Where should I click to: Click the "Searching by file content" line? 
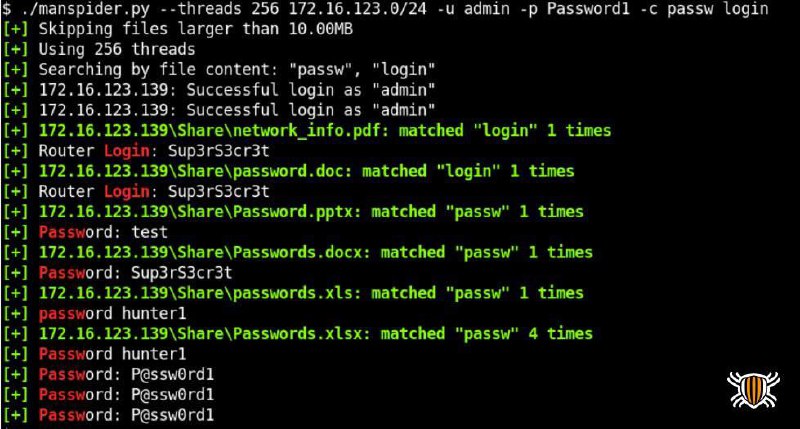coord(219,69)
